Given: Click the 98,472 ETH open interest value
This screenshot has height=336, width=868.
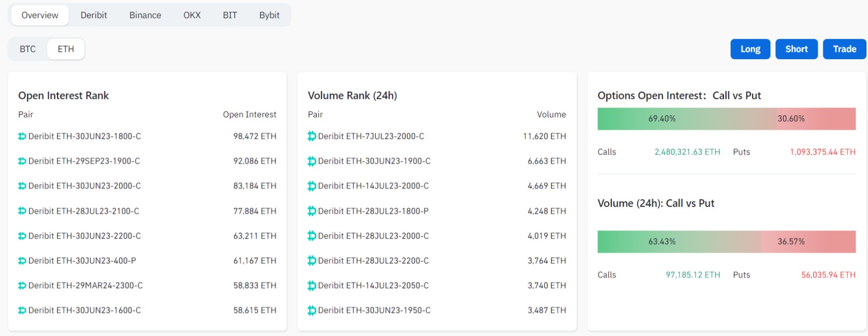Looking at the screenshot, I should tap(255, 136).
